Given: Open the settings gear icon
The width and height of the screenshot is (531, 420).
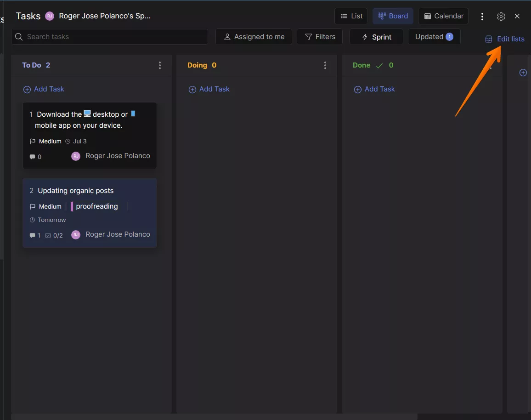Looking at the screenshot, I should point(501,17).
